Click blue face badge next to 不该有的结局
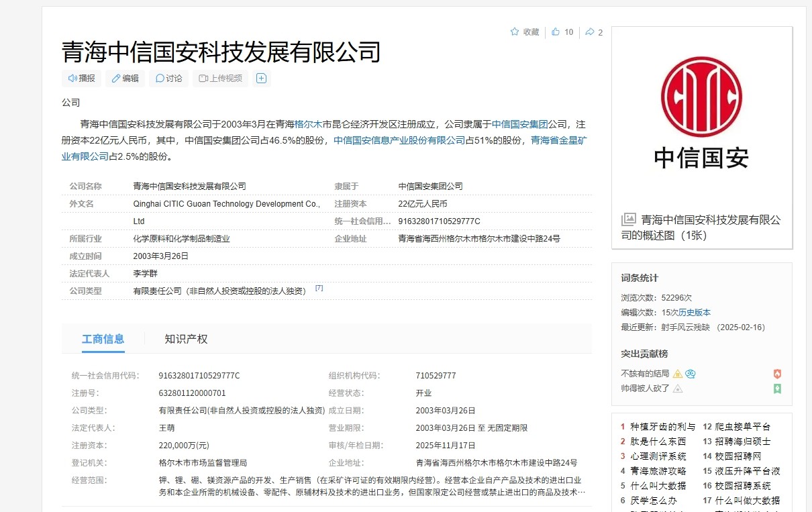The image size is (812, 512). [690, 374]
